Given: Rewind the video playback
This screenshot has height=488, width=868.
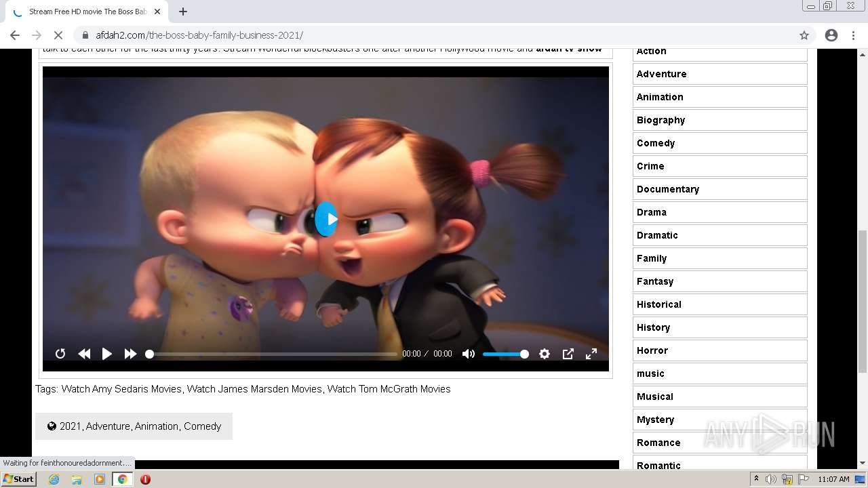Looking at the screenshot, I should point(84,354).
